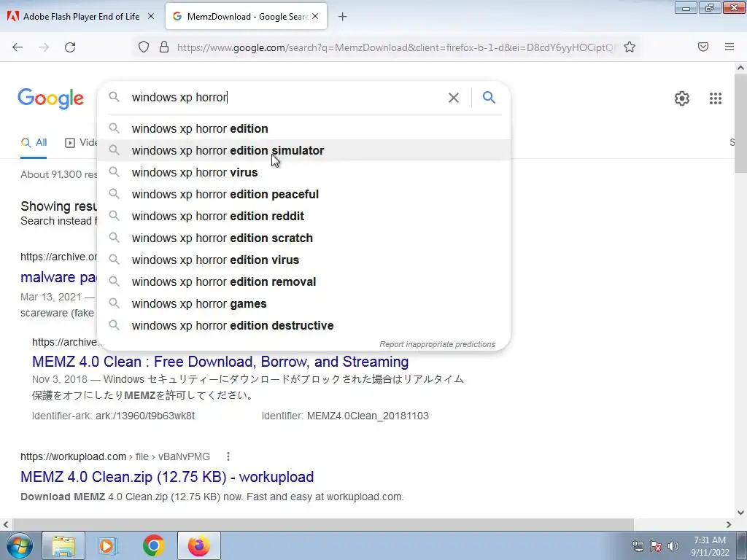Image resolution: width=747 pixels, height=560 pixels.
Task: Open the three-dot menu beside workupload result
Action: coord(228,456)
